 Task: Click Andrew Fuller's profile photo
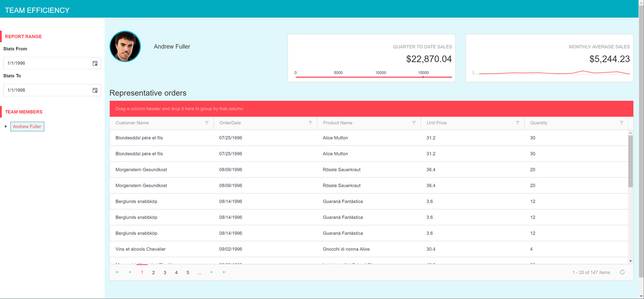125,46
